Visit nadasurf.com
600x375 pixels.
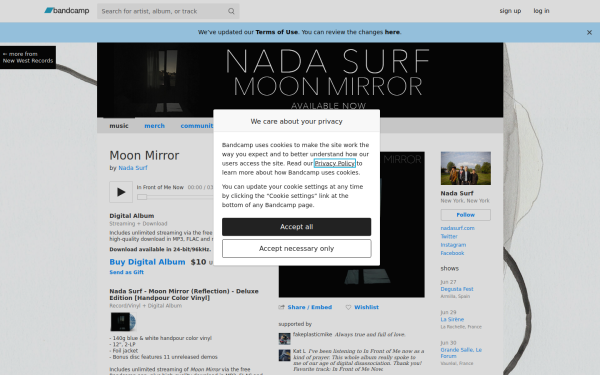pos(457,228)
